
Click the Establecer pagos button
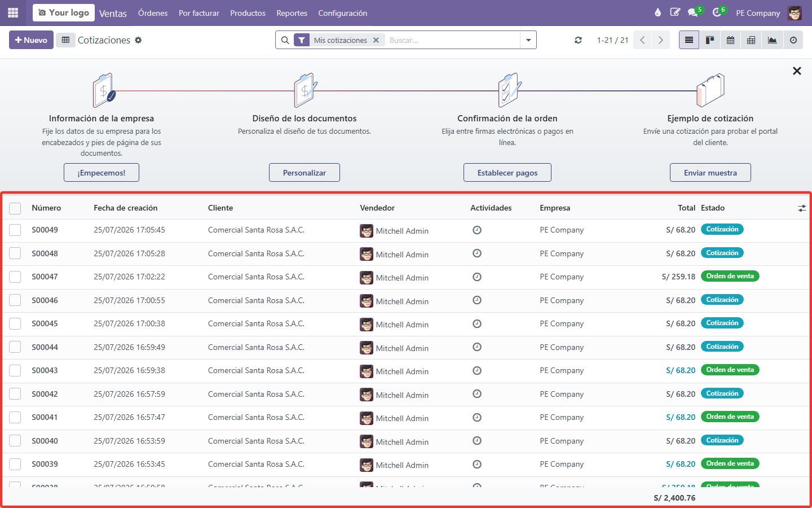[507, 173]
